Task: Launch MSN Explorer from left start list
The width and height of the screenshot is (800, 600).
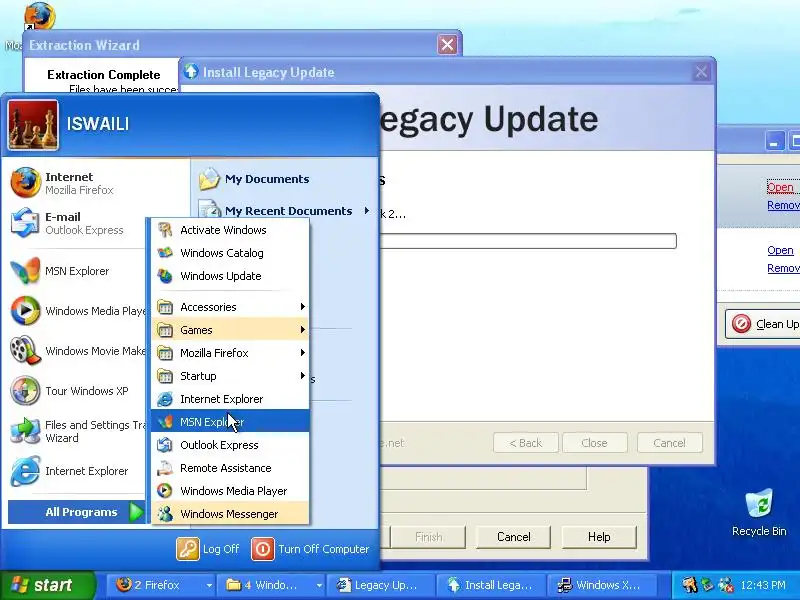Action: pyautogui.click(x=77, y=271)
